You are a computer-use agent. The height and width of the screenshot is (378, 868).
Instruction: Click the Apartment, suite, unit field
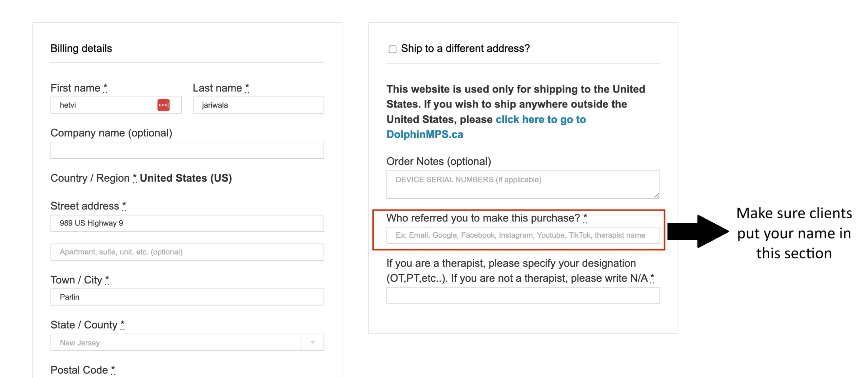coord(187,252)
